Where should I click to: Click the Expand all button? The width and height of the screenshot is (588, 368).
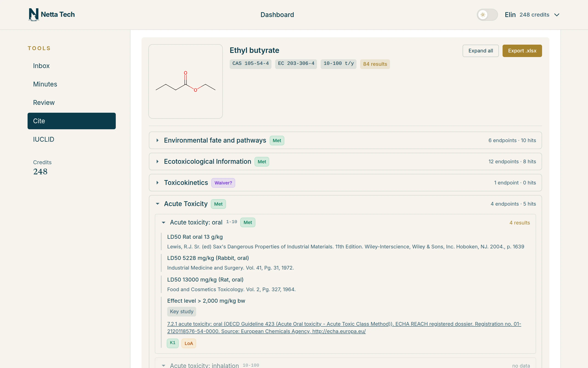tap(480, 51)
